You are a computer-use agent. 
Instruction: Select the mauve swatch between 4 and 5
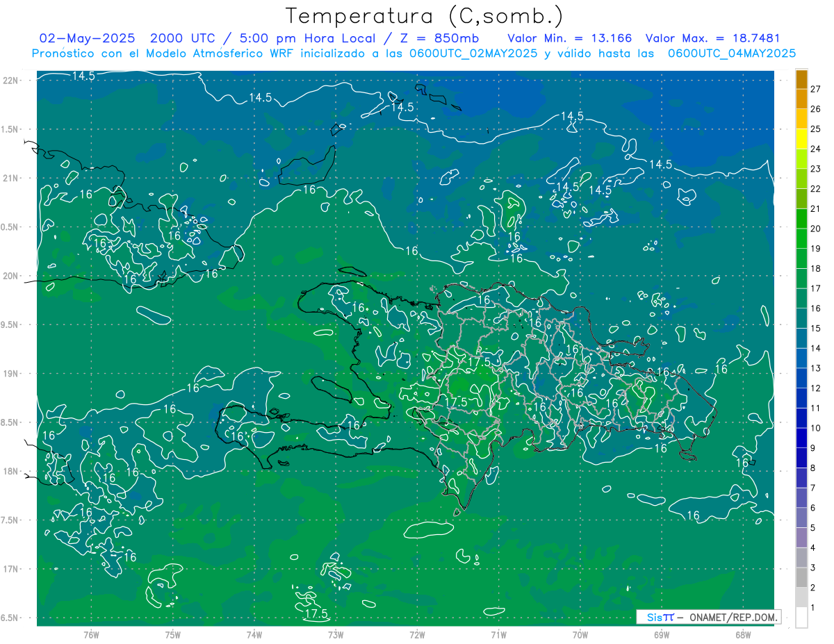[801, 538]
